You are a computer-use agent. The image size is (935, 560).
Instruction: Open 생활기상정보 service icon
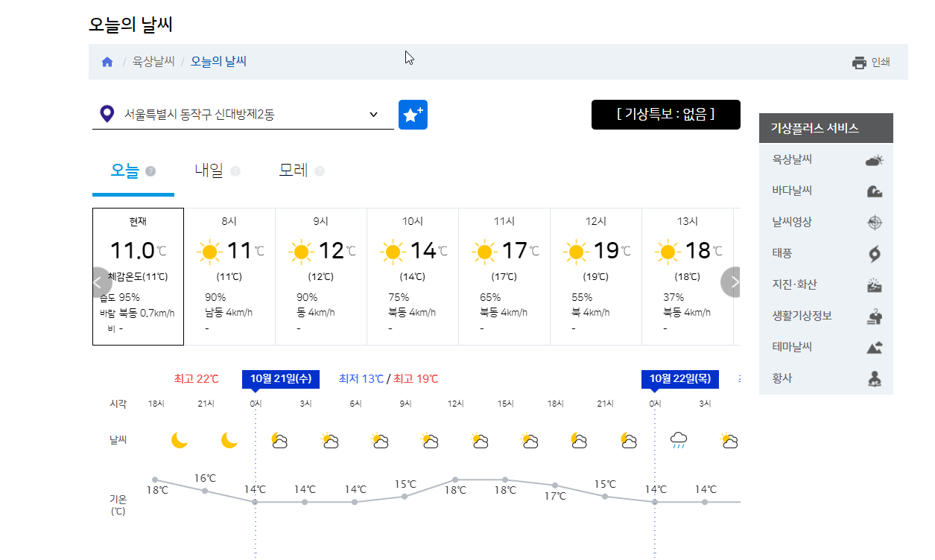[x=875, y=316]
